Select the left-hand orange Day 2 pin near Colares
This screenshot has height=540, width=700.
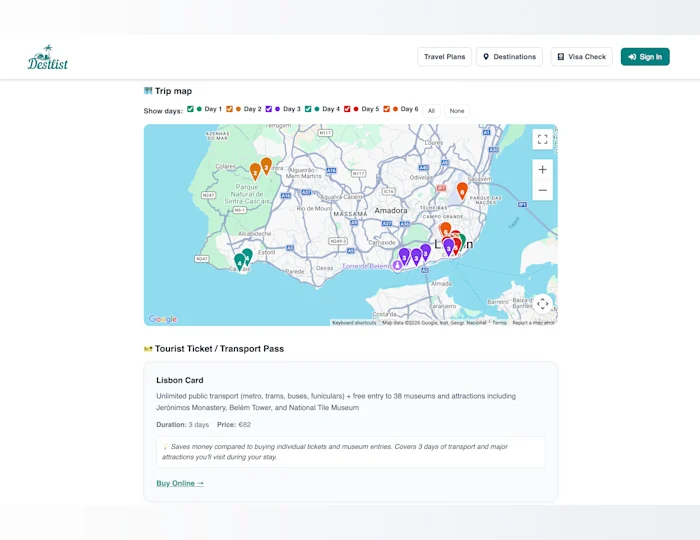255,171
